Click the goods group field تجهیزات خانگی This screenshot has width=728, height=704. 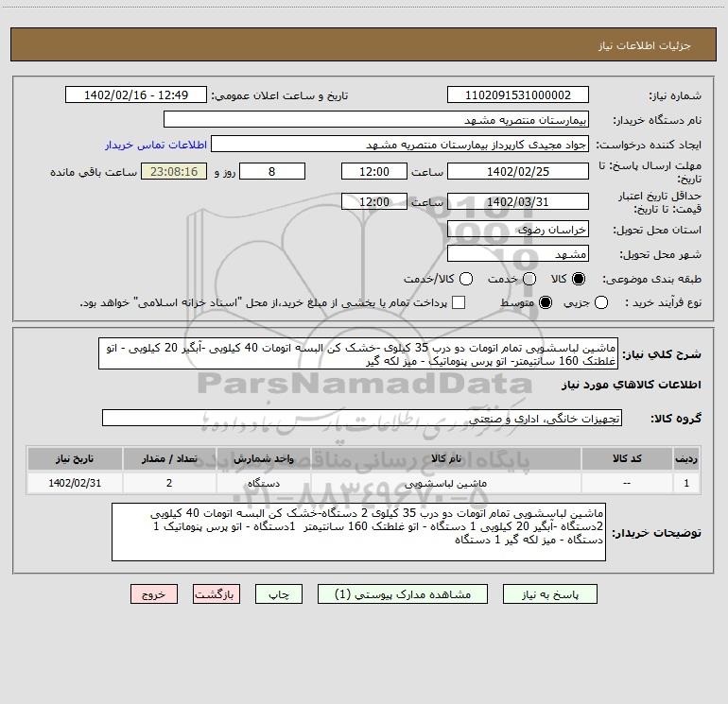(x=362, y=418)
